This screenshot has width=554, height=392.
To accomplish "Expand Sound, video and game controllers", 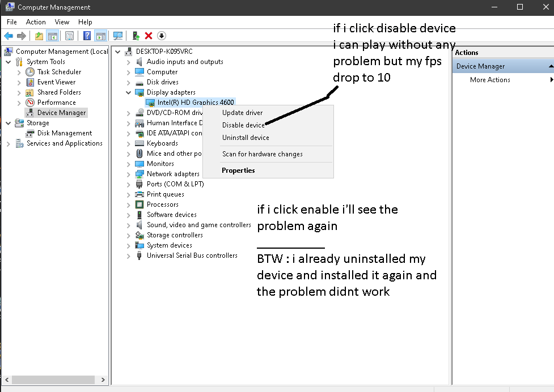I will tap(128, 225).
